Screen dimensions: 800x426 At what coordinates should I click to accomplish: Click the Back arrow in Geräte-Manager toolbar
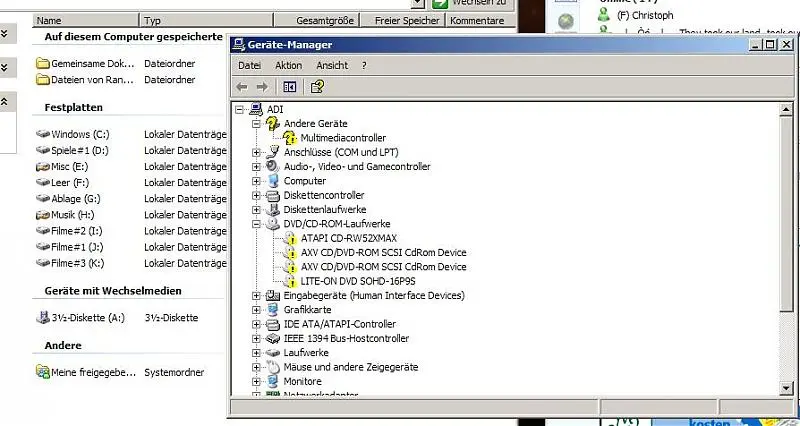tap(242, 87)
